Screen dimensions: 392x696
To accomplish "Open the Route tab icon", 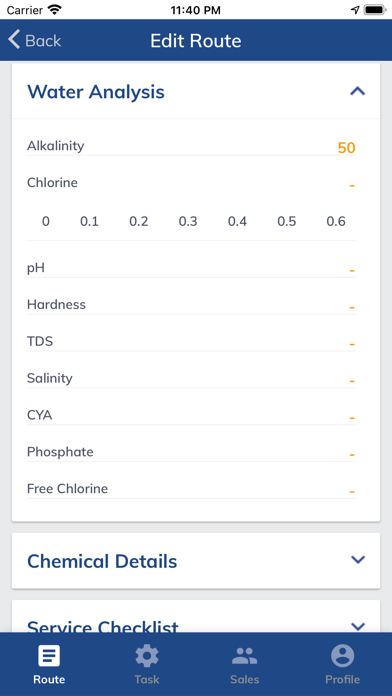I will point(49,656).
